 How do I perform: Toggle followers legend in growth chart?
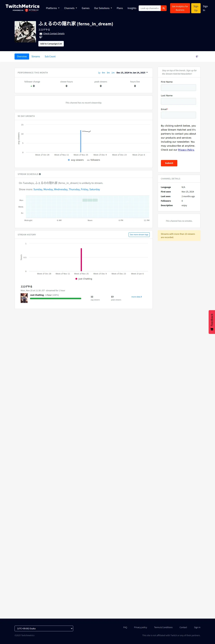click(x=93, y=160)
